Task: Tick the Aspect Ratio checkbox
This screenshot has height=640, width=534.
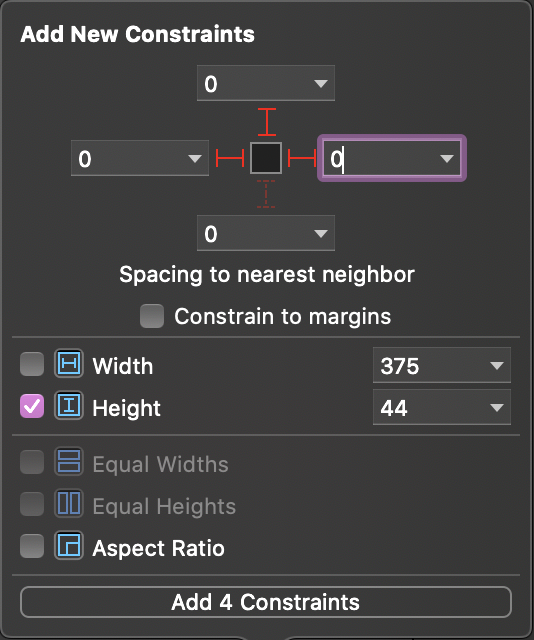Action: 32,546
